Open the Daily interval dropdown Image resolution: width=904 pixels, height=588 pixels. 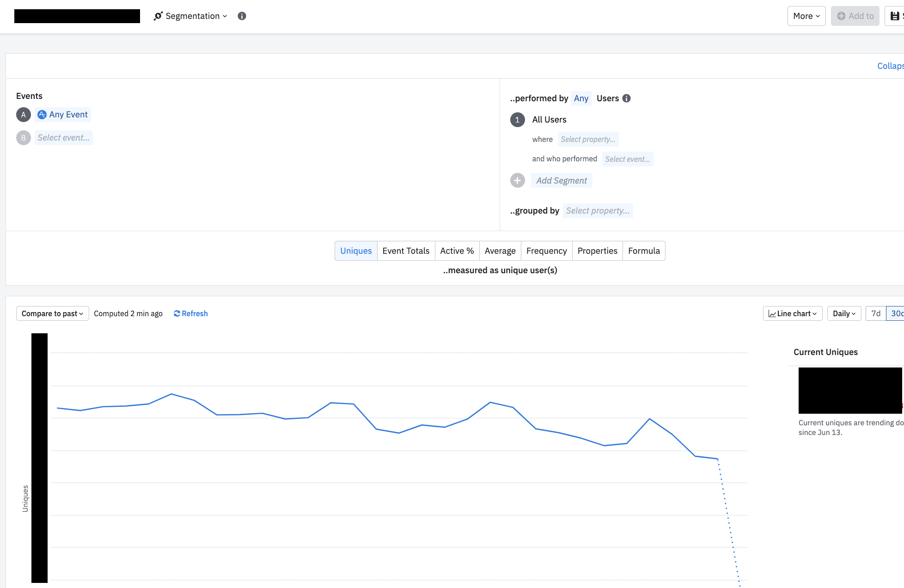[843, 313]
